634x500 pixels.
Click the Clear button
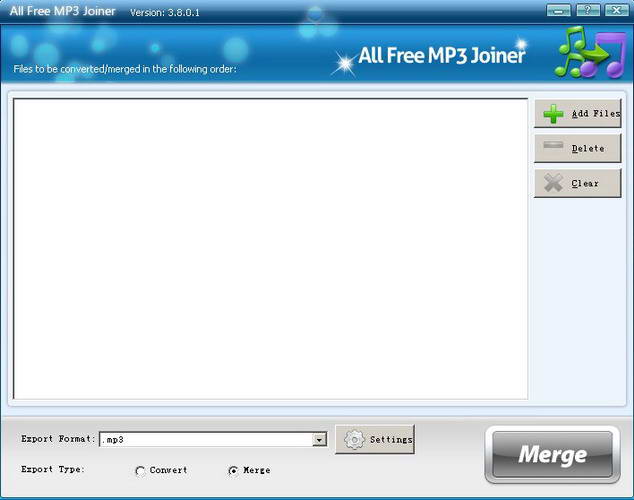577,183
